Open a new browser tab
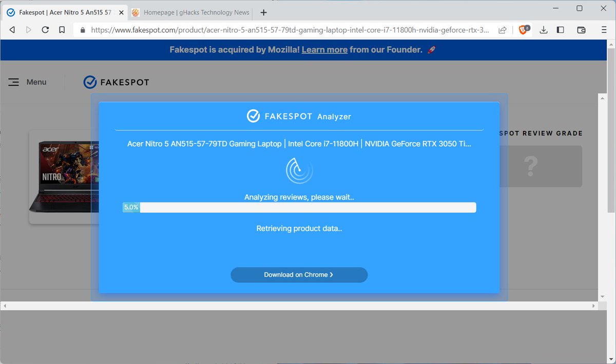 (263, 12)
